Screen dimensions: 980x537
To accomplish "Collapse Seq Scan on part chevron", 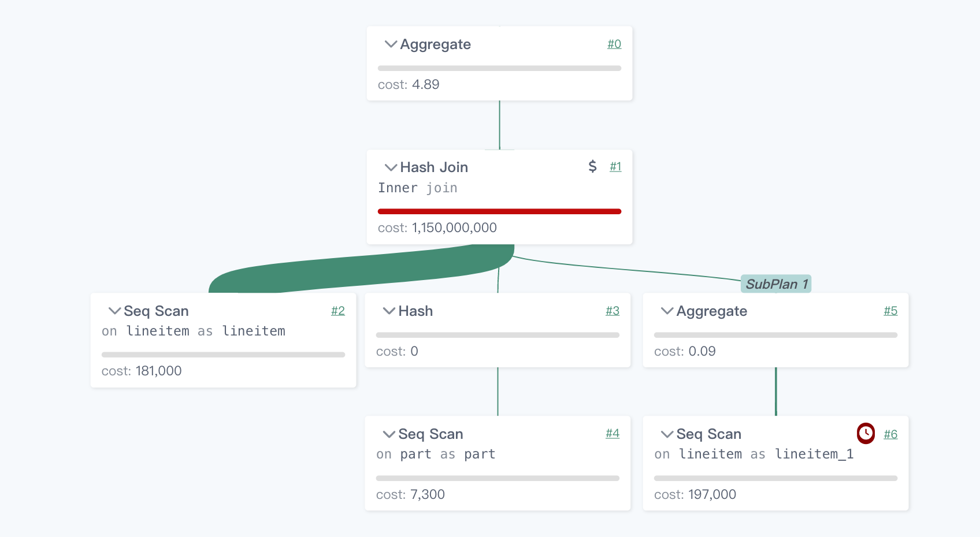I will click(389, 434).
